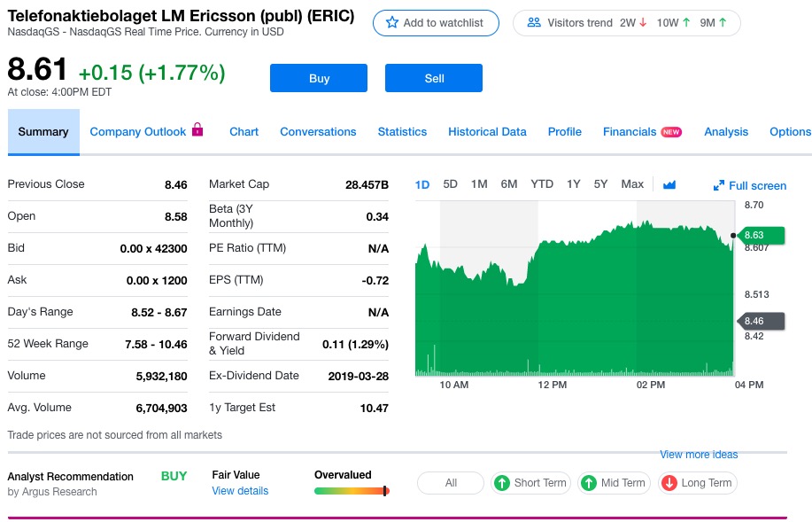Select the Max chart range
The width and height of the screenshot is (812, 522).
pos(632,184)
